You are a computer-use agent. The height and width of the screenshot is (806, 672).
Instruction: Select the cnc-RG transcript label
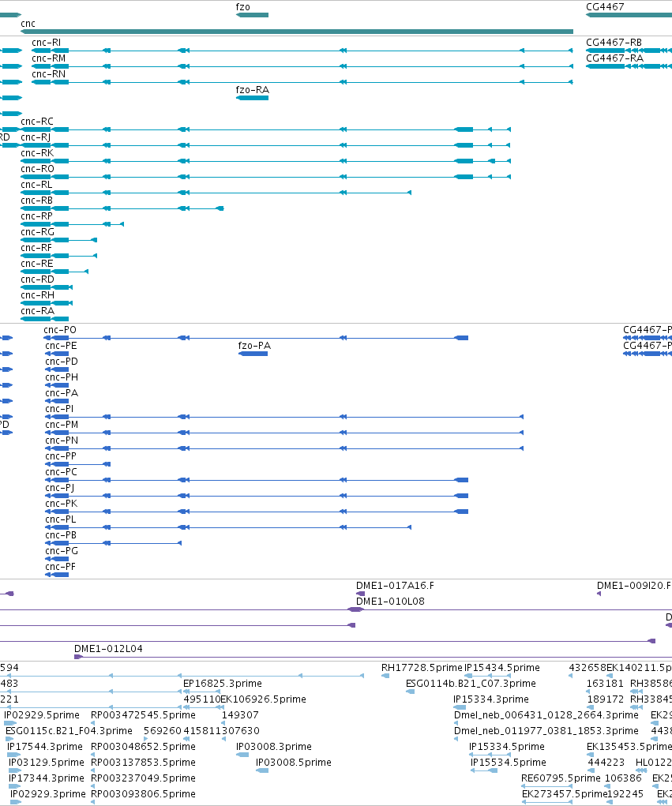38,232
